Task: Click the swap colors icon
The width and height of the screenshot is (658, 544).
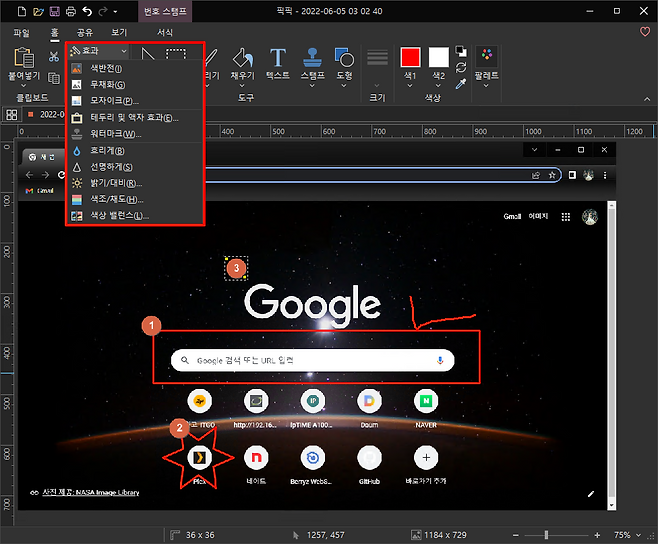Action: 461,67
